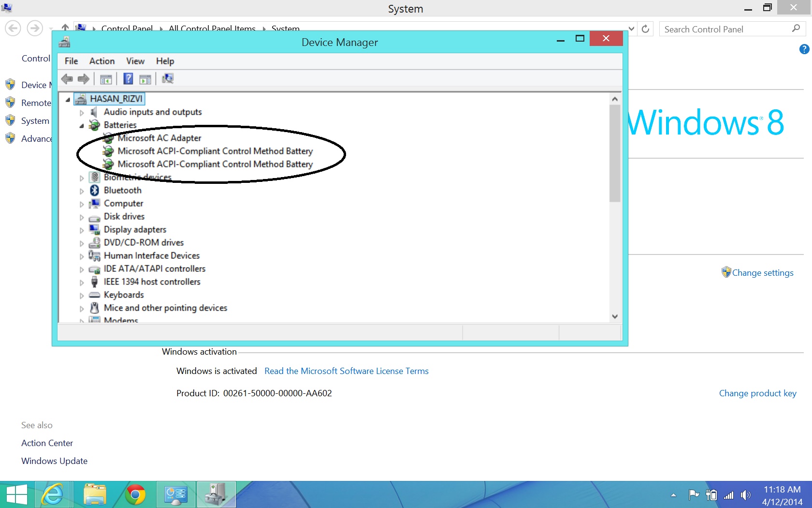Expand Audio inputs and outputs node
This screenshot has width=812, height=508.
82,113
